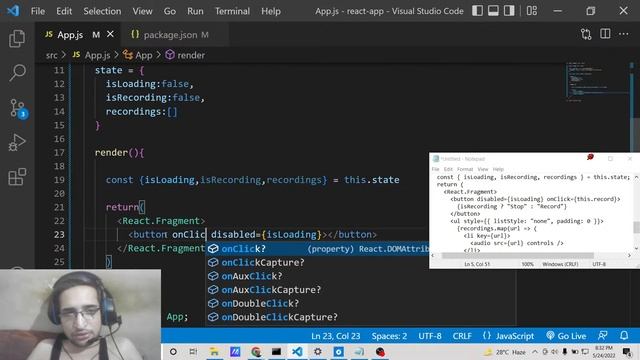Open the Terminal menu
Viewport: 640px width, 360px height.
tap(232, 11)
